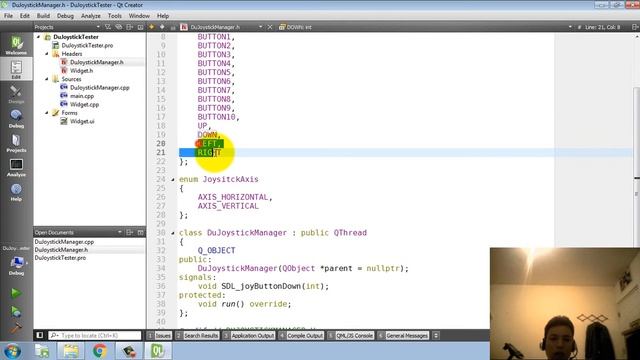Go back in editor navigation history
The image size is (640, 360).
pos(151,27)
